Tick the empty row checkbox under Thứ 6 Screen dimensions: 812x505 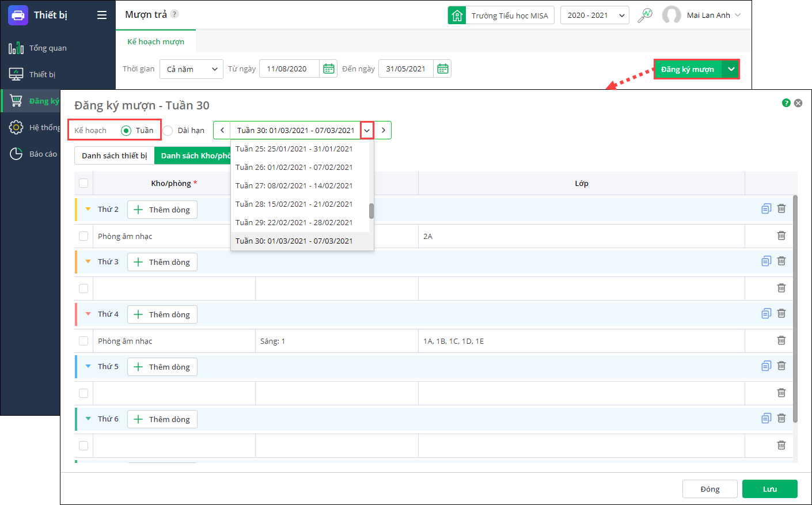tap(84, 446)
